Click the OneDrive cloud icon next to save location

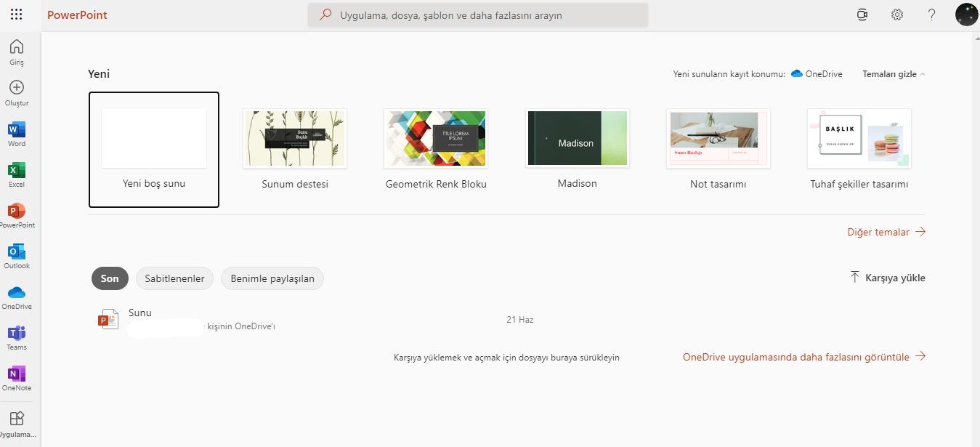796,74
